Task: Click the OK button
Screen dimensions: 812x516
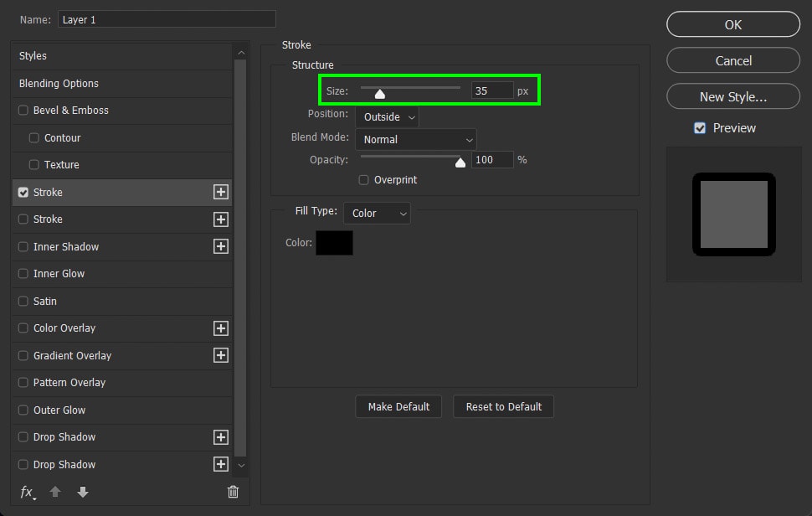Action: [732, 25]
